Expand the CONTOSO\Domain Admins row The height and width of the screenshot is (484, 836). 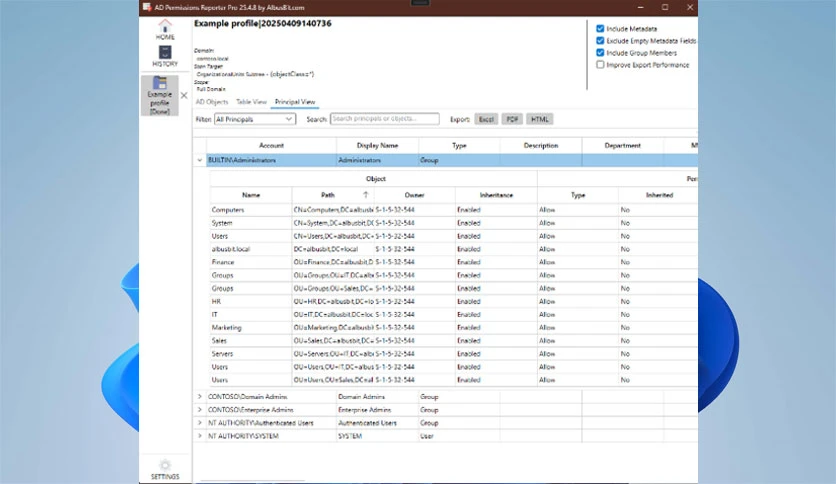[x=199, y=397]
